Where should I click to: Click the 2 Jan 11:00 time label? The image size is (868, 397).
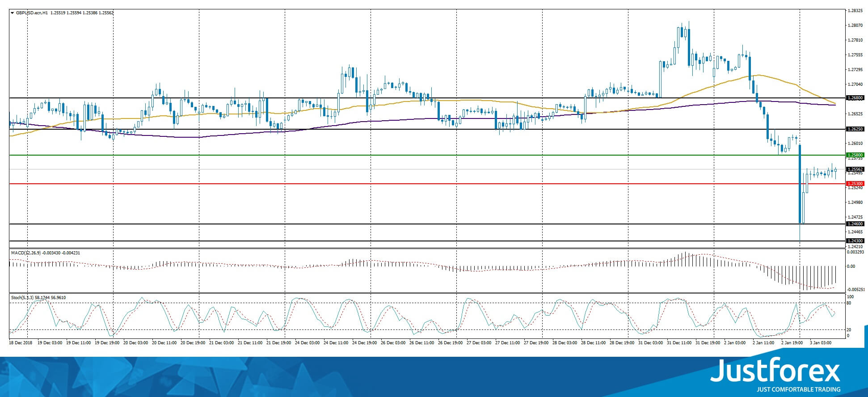pyautogui.click(x=763, y=343)
